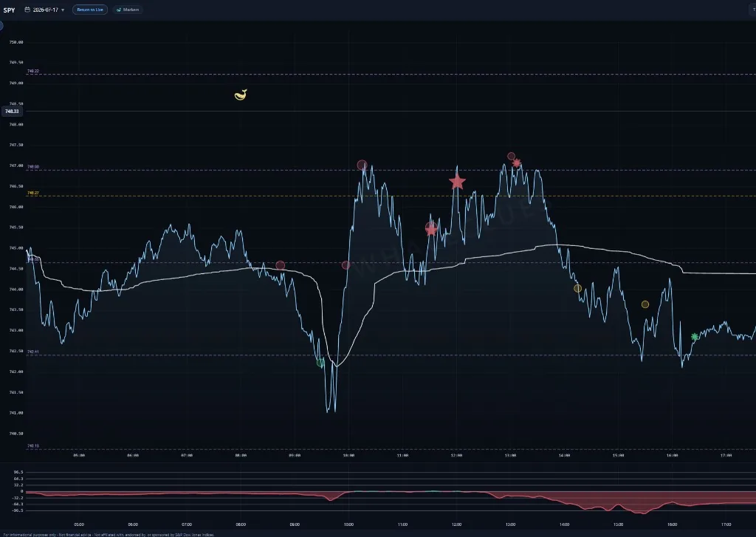Click the 745.00 price axis label
The height and width of the screenshot is (537, 756).
(x=16, y=248)
